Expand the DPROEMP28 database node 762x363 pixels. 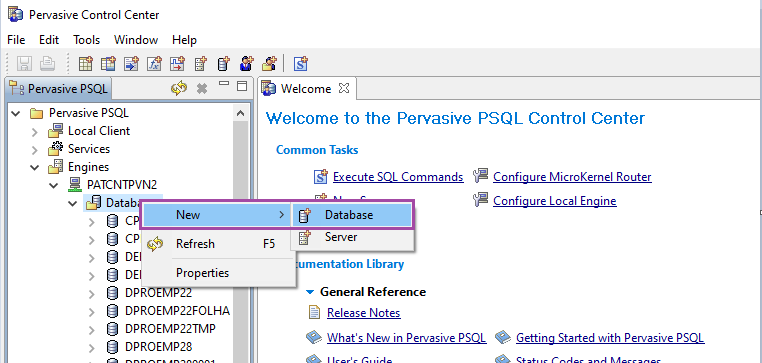coord(91,347)
